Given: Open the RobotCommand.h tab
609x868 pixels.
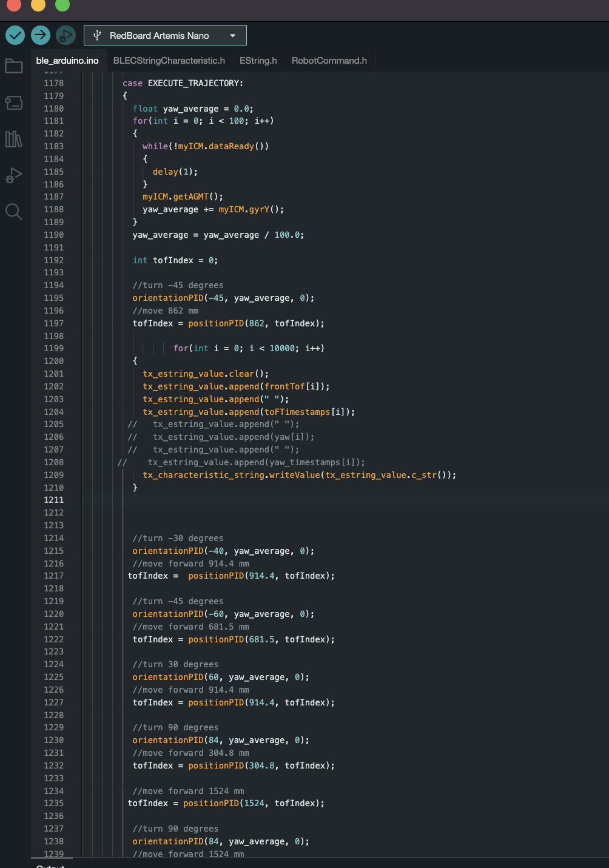Looking at the screenshot, I should coord(329,61).
